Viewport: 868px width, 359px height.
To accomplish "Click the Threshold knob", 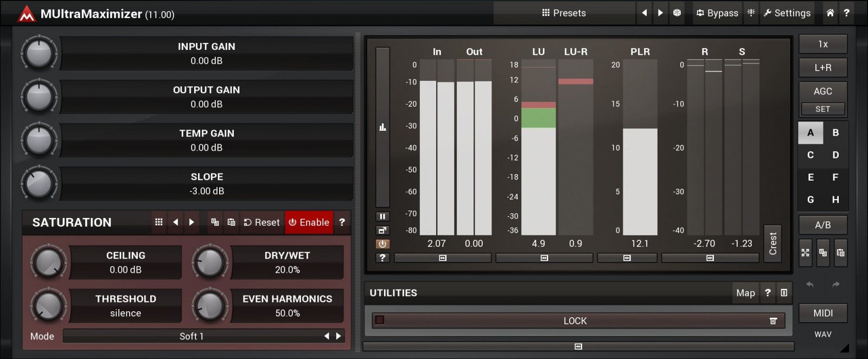I will coord(48,306).
